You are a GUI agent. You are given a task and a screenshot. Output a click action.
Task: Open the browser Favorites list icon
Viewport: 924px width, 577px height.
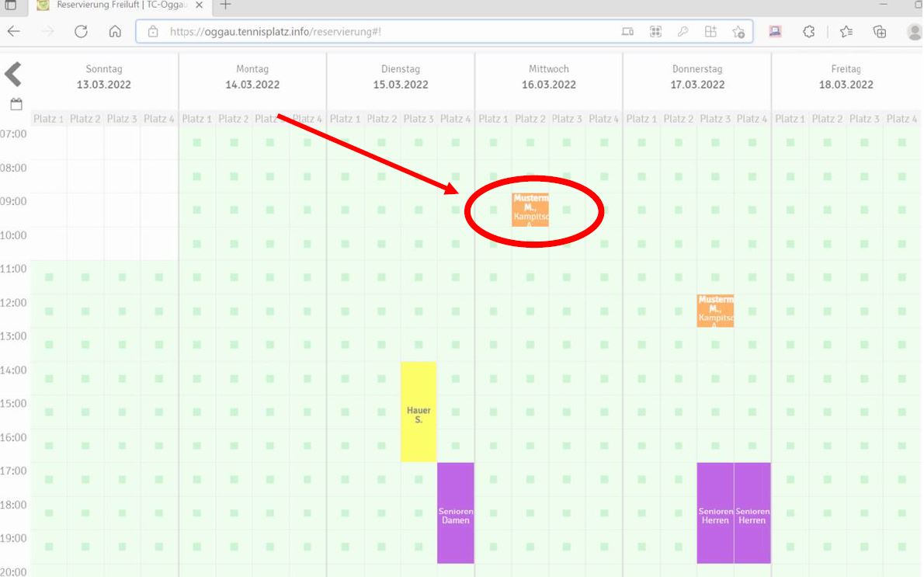846,32
